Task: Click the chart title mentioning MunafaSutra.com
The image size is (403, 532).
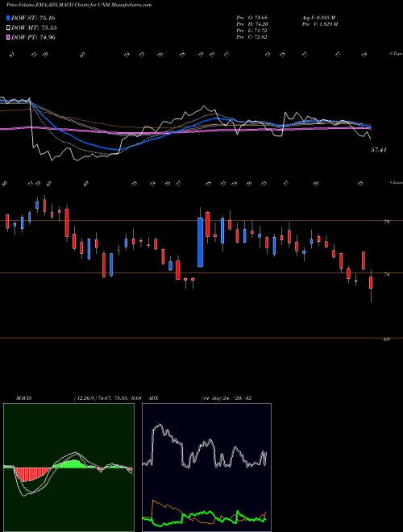Action: tap(79, 5)
